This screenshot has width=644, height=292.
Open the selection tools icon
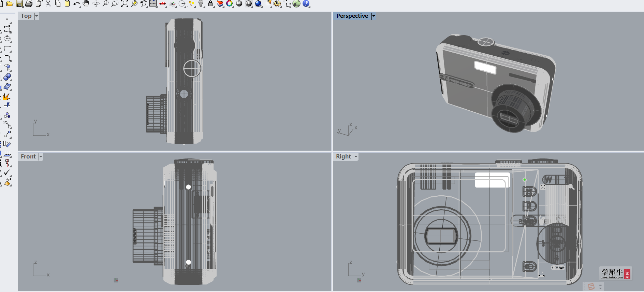click(192, 4)
